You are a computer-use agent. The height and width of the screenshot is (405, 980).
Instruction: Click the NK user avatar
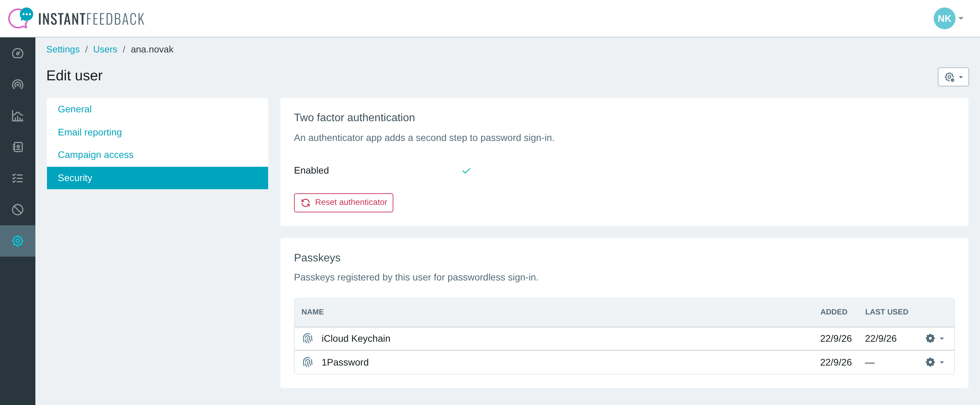pyautogui.click(x=944, y=18)
